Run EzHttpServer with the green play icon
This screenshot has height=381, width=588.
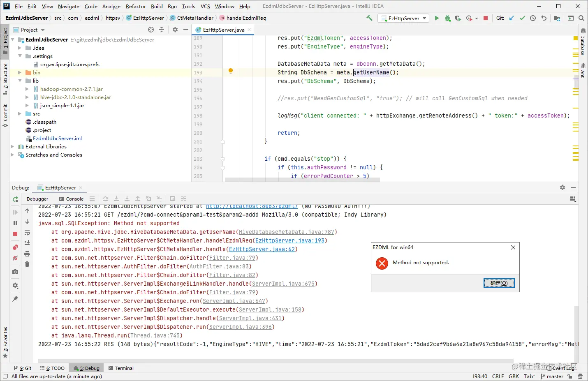point(437,18)
